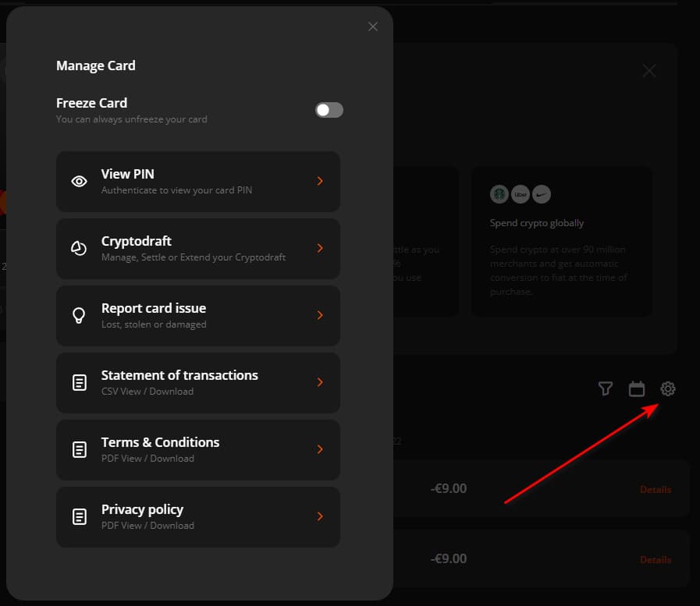Open the Terms & Conditions entry
The image size is (700, 606).
(198, 449)
